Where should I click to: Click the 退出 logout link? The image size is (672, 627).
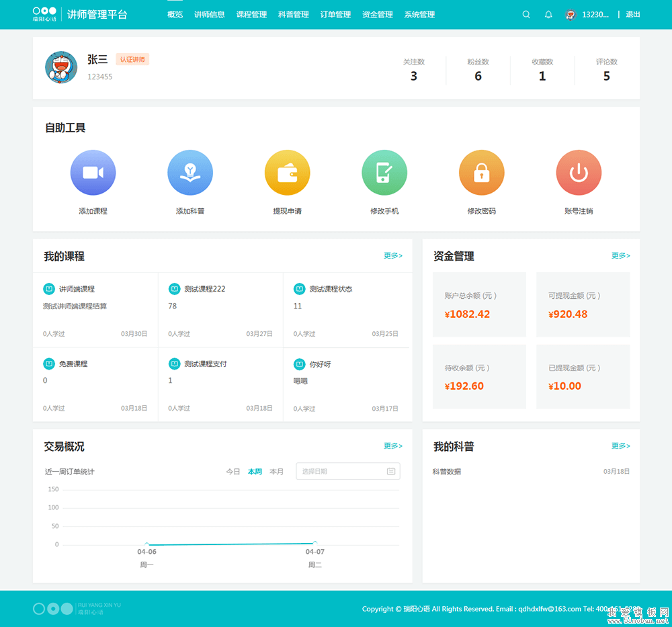tap(633, 15)
